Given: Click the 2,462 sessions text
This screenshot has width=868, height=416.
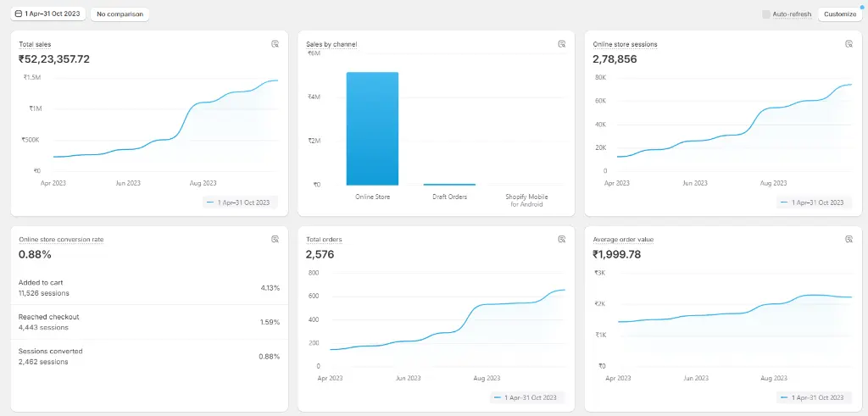Looking at the screenshot, I should click(x=43, y=362).
